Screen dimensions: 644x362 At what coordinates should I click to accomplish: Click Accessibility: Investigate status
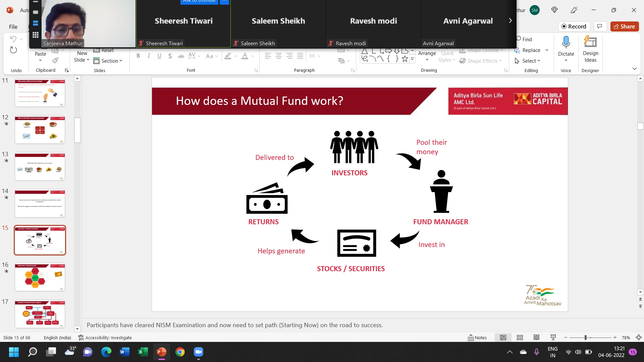click(x=105, y=338)
